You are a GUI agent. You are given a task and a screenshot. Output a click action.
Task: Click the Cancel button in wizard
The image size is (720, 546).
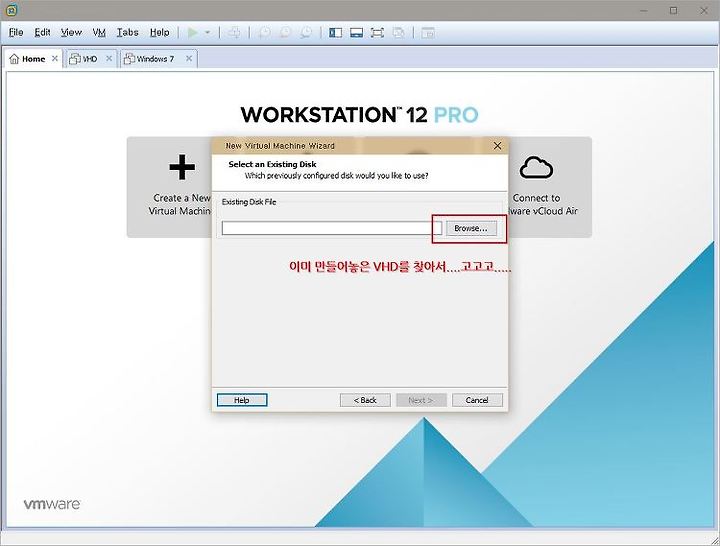coord(477,400)
